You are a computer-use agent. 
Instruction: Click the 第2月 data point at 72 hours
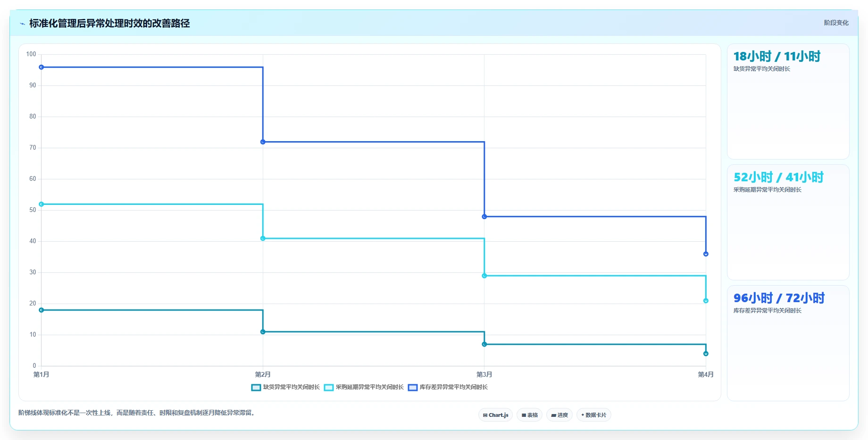click(263, 142)
